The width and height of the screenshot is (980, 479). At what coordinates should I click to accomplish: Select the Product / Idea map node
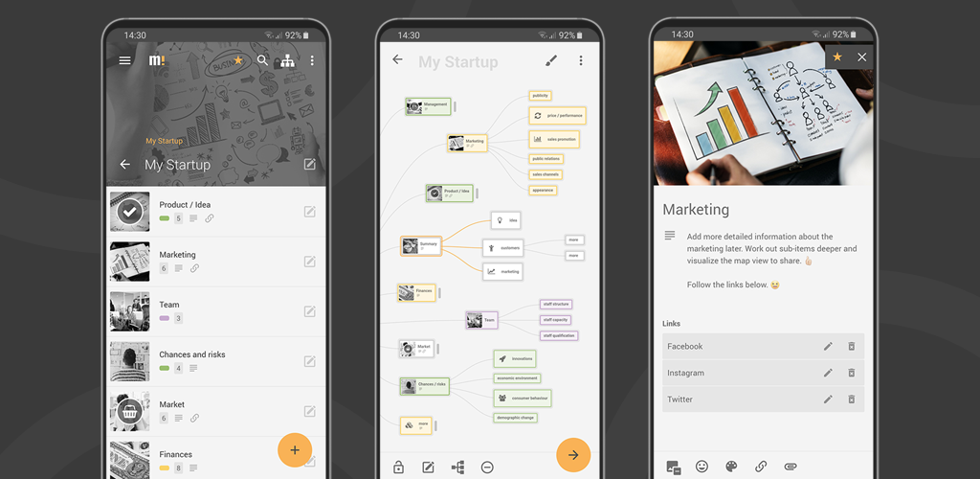[450, 194]
